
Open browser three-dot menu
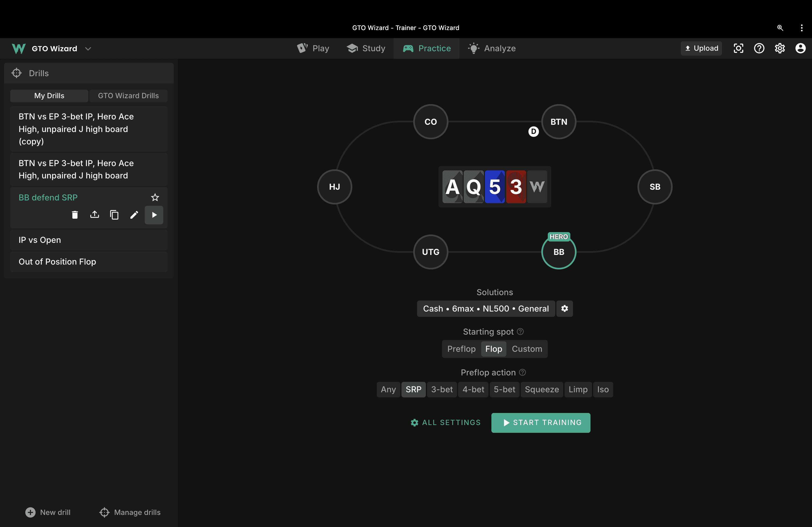coord(802,28)
